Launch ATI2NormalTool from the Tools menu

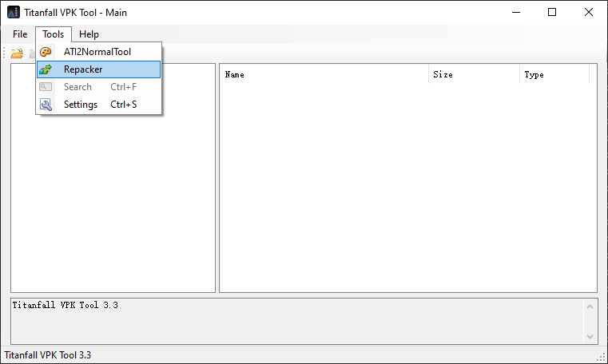click(98, 52)
